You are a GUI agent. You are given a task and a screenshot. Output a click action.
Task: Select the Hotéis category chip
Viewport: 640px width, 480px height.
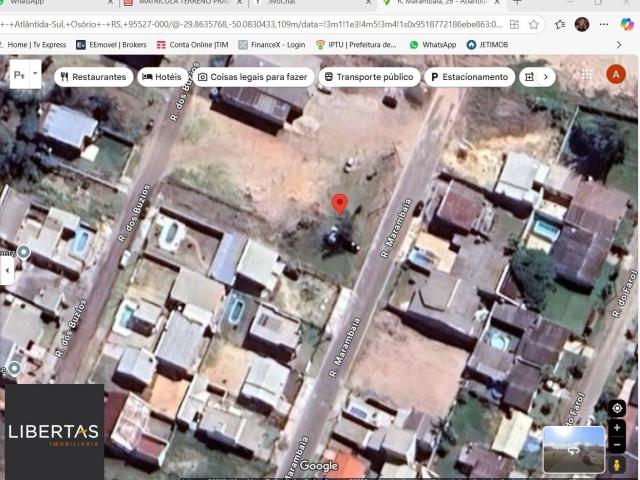point(162,77)
